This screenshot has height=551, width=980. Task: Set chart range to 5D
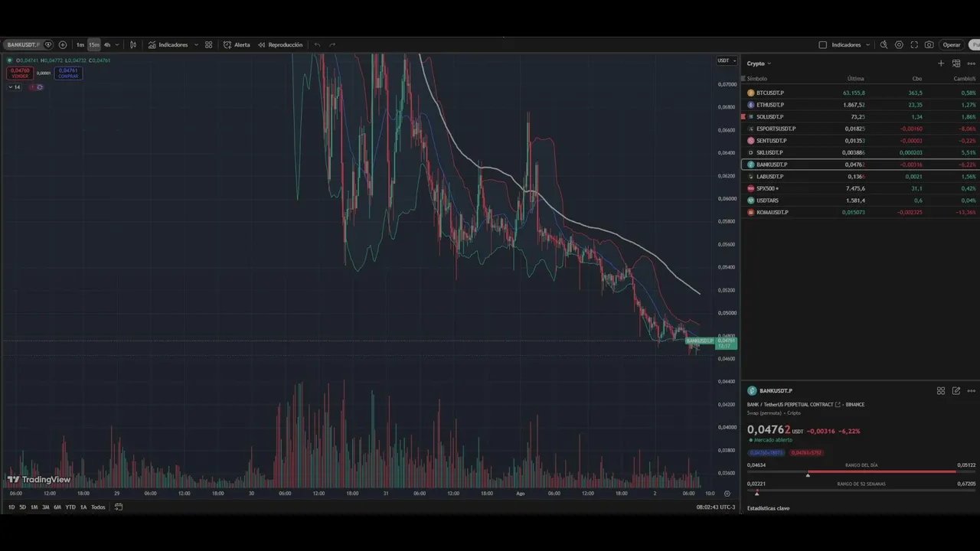pyautogui.click(x=22, y=507)
